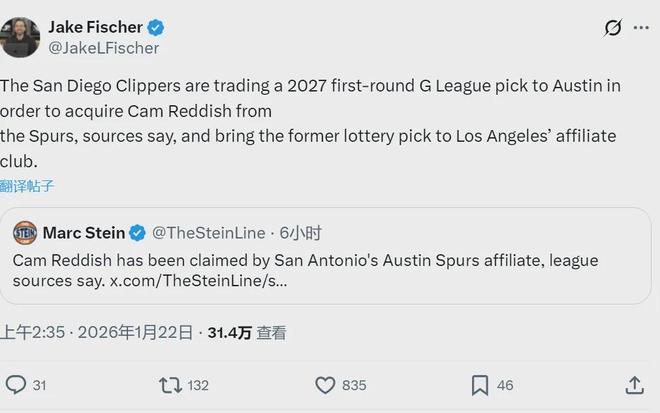The height and width of the screenshot is (413, 660).
Task: Click the Grok icon beside the more menu
Action: [x=613, y=28]
